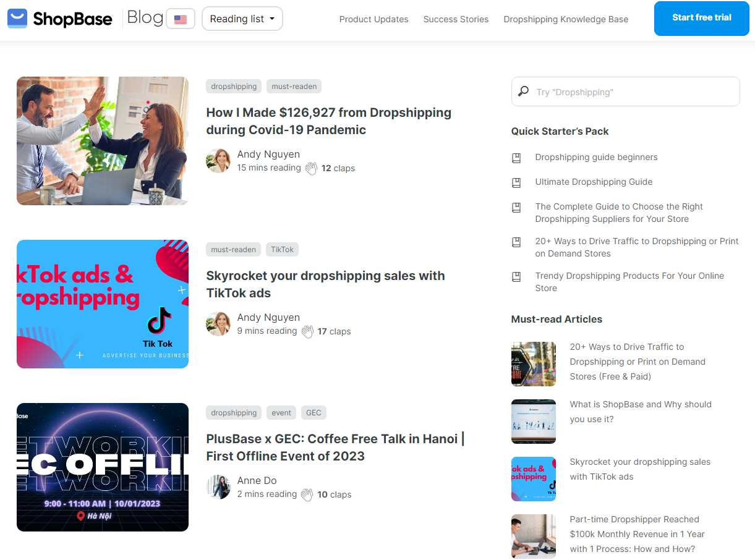This screenshot has width=755, height=560.
Task: Click book icon beside Dropshipping guide beginners
Action: pos(516,158)
